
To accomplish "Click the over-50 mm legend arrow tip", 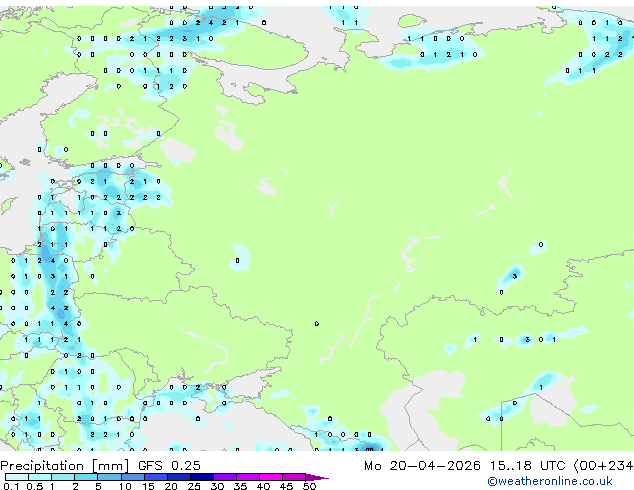I will pos(317,477).
